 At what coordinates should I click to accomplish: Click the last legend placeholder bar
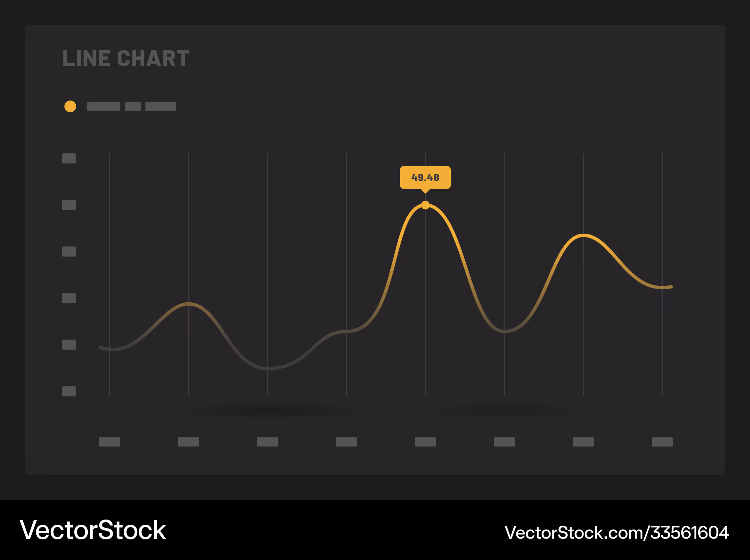[160, 107]
